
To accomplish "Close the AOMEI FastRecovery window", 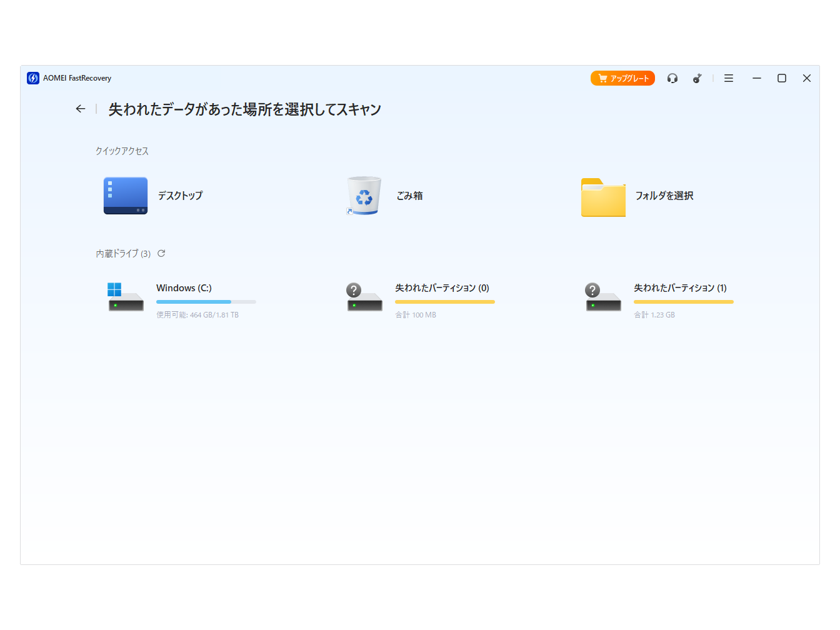I will click(807, 78).
